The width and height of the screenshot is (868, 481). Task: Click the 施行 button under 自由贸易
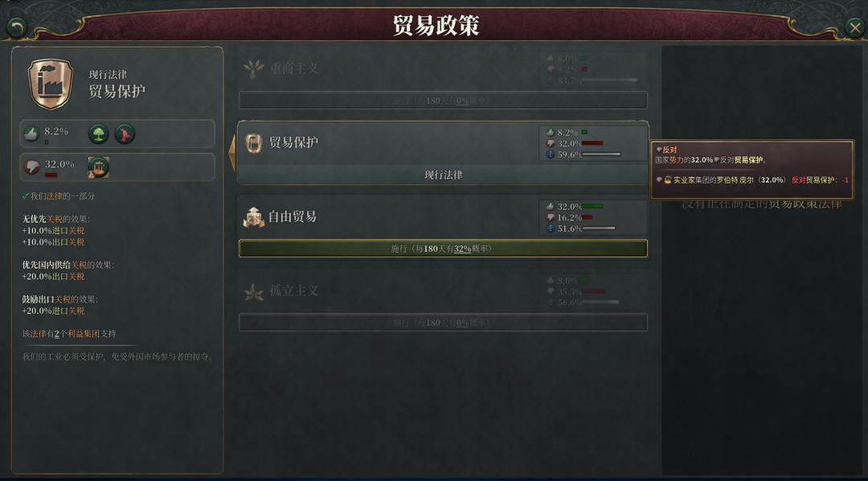click(443, 249)
